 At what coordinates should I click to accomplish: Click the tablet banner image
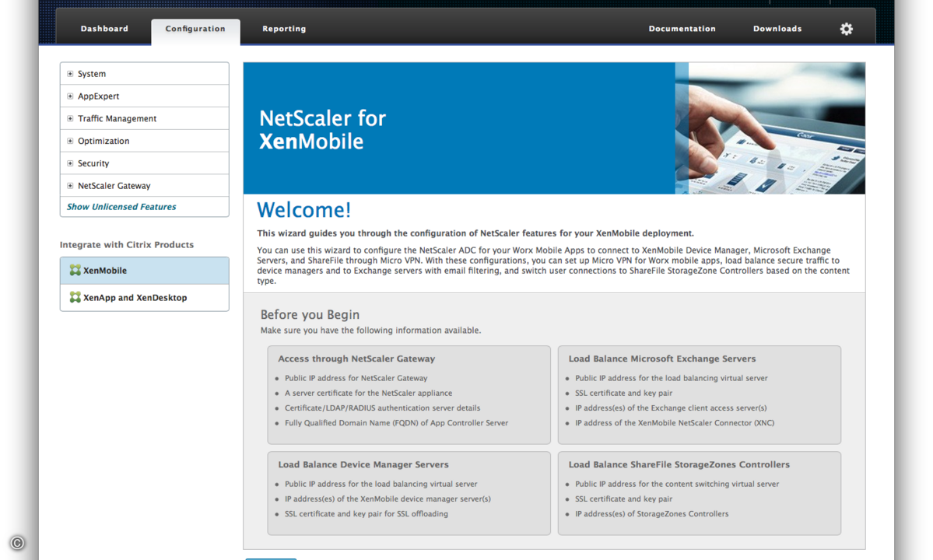coord(770,128)
